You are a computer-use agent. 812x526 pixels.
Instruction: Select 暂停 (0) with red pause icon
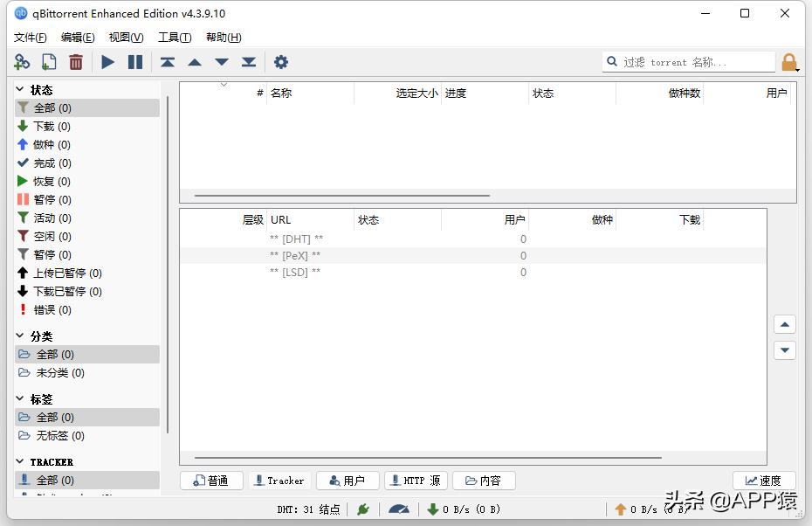[x=87, y=199]
